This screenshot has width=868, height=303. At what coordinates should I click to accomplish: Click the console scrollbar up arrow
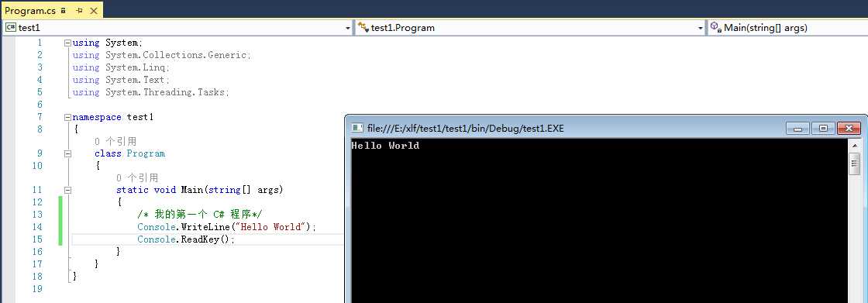click(855, 145)
